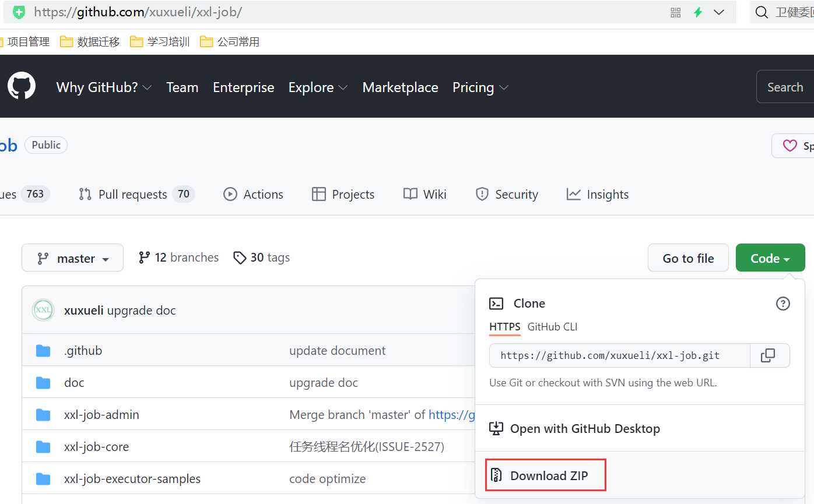Click the green shield security icon
Image resolution: width=814 pixels, height=504 pixels.
click(x=19, y=12)
